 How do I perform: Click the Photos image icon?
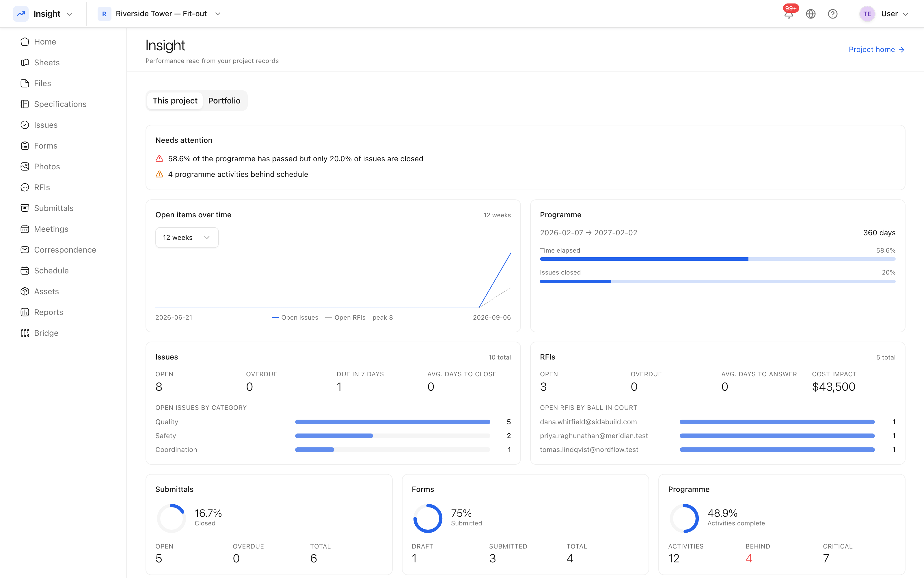25,167
